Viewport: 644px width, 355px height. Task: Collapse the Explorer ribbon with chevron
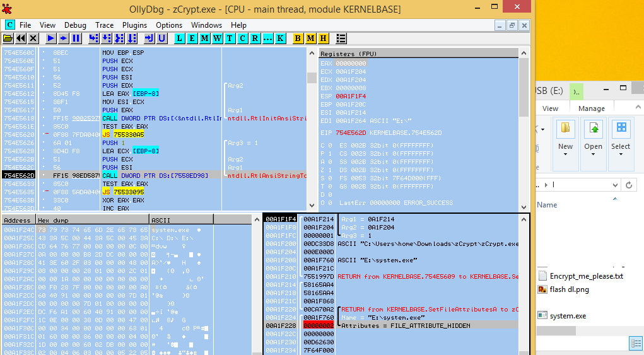pos(639,108)
